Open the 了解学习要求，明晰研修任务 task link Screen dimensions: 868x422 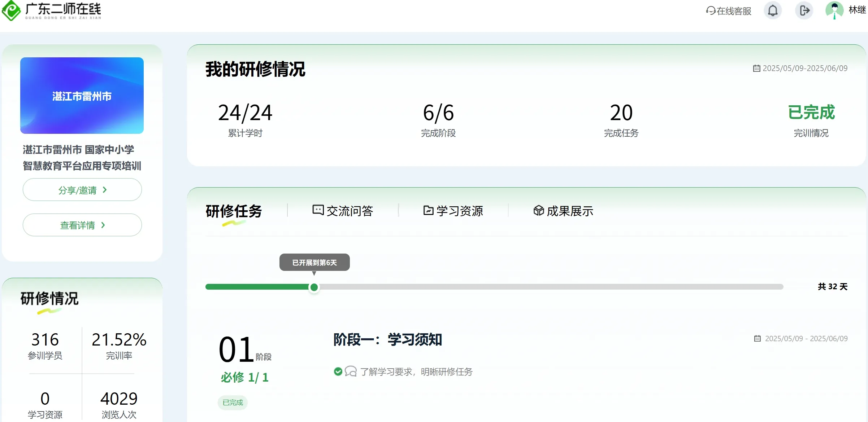click(x=416, y=372)
